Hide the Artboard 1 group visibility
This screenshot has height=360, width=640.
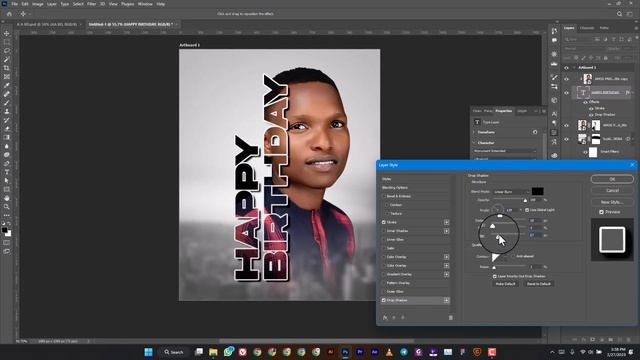tap(566, 68)
